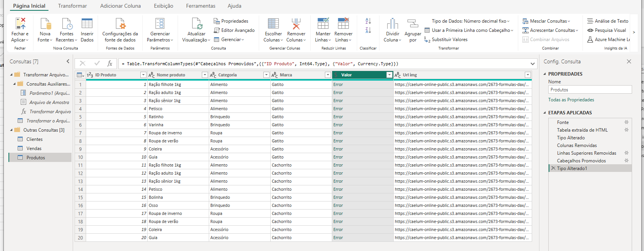Click Usar a Primeira Linha como Cabeçalho
This screenshot has width=644, height=251.
[x=469, y=30]
